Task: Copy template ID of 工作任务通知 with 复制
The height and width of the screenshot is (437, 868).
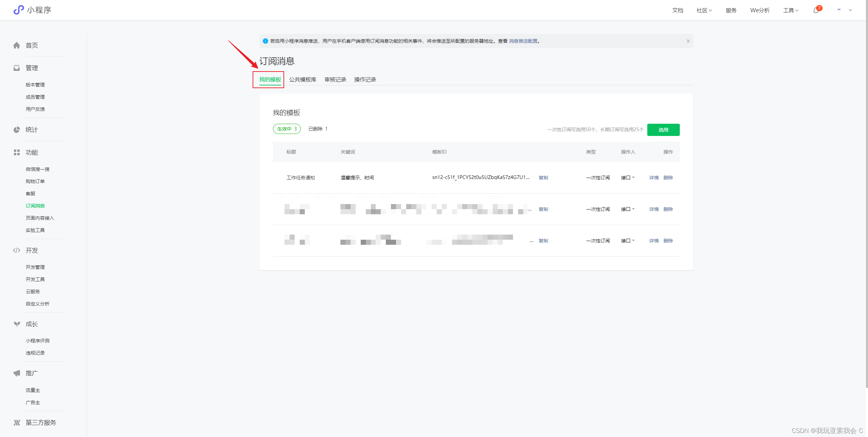Action: click(x=543, y=178)
